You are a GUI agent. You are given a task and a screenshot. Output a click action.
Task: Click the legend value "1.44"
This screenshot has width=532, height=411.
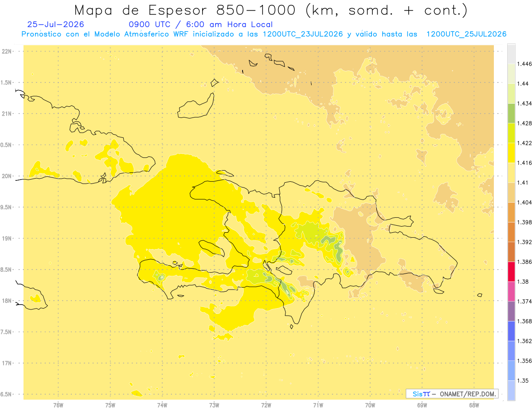point(523,83)
